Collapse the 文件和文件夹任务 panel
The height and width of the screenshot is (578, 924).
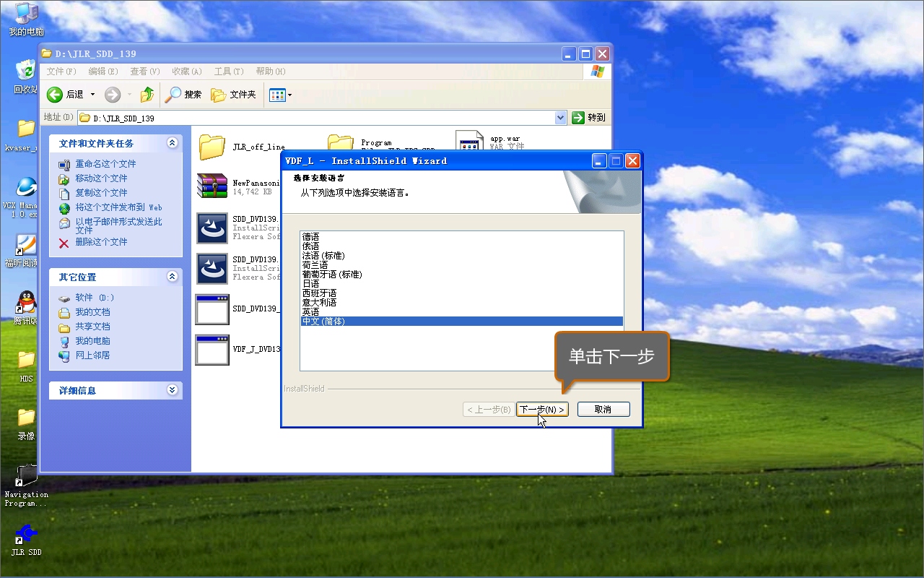point(173,143)
